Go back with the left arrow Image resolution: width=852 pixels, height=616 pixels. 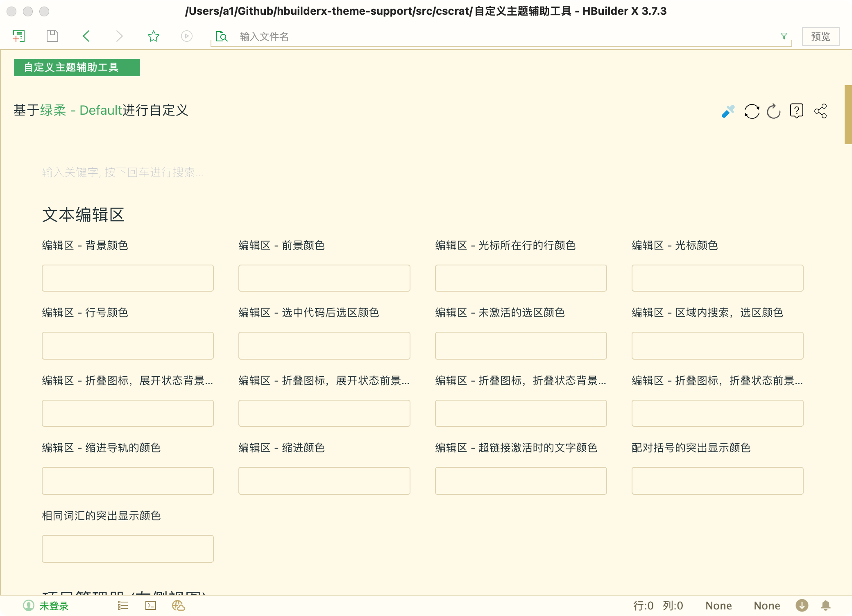click(86, 36)
